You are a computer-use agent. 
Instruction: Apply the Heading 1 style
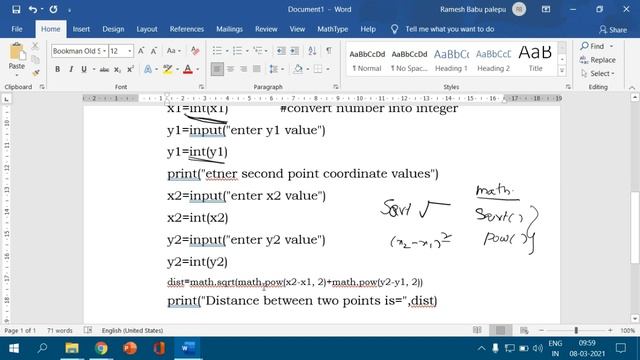[x=451, y=60]
